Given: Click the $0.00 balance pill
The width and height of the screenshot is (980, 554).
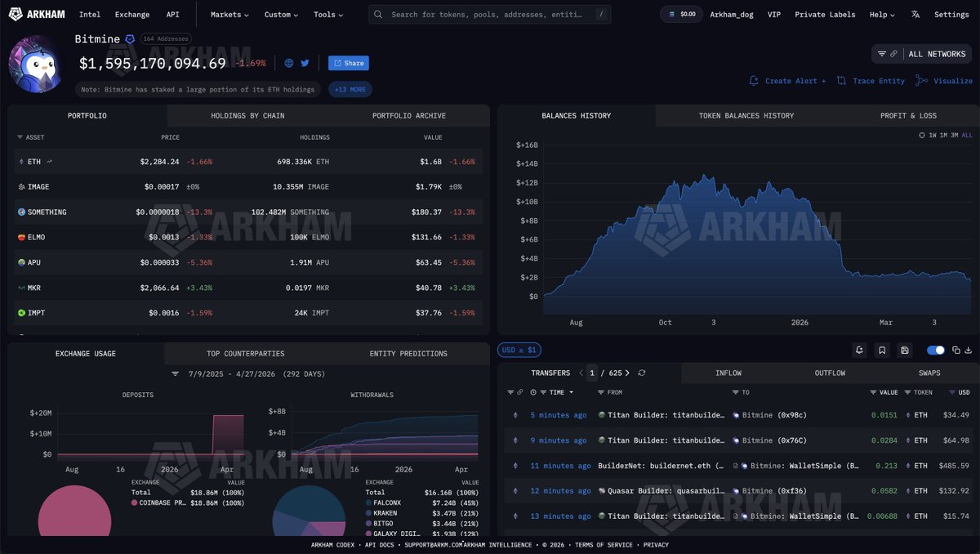Looking at the screenshot, I should pyautogui.click(x=682, y=14).
